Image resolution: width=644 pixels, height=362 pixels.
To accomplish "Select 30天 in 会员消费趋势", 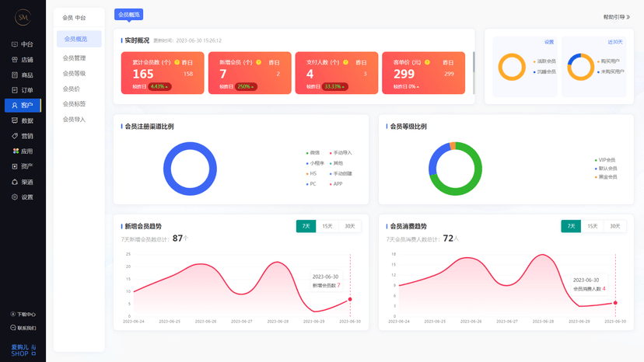I will tap(615, 226).
